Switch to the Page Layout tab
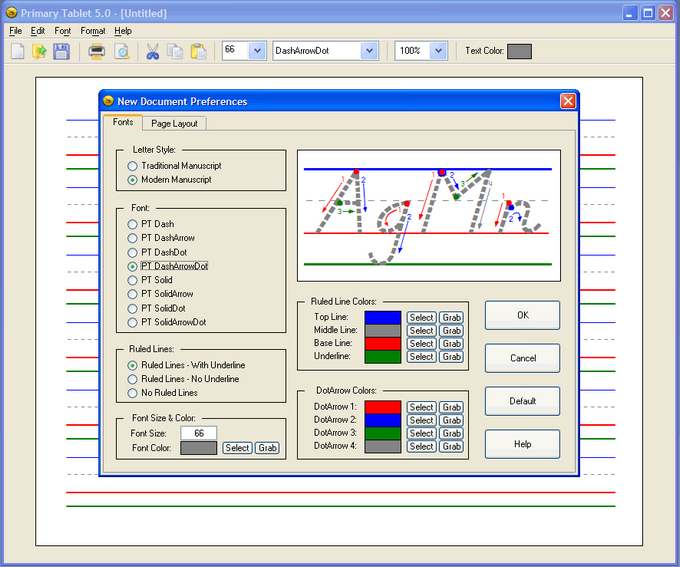Viewport: 680px width, 567px height. [x=174, y=123]
